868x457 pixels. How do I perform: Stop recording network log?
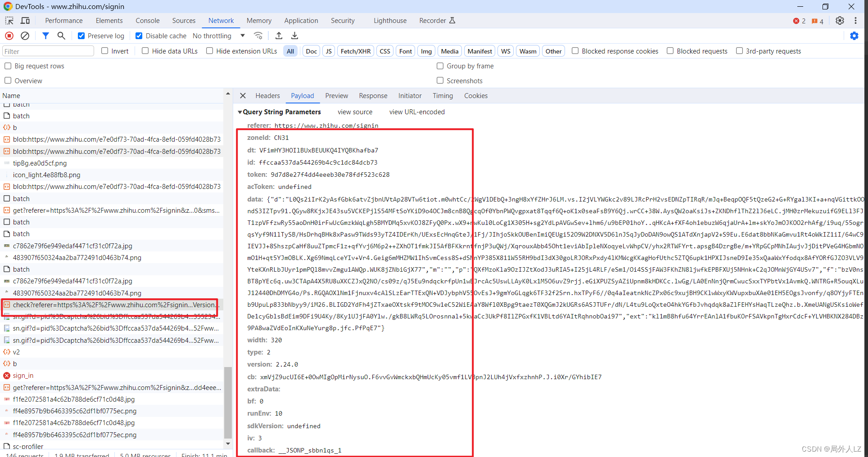point(9,36)
